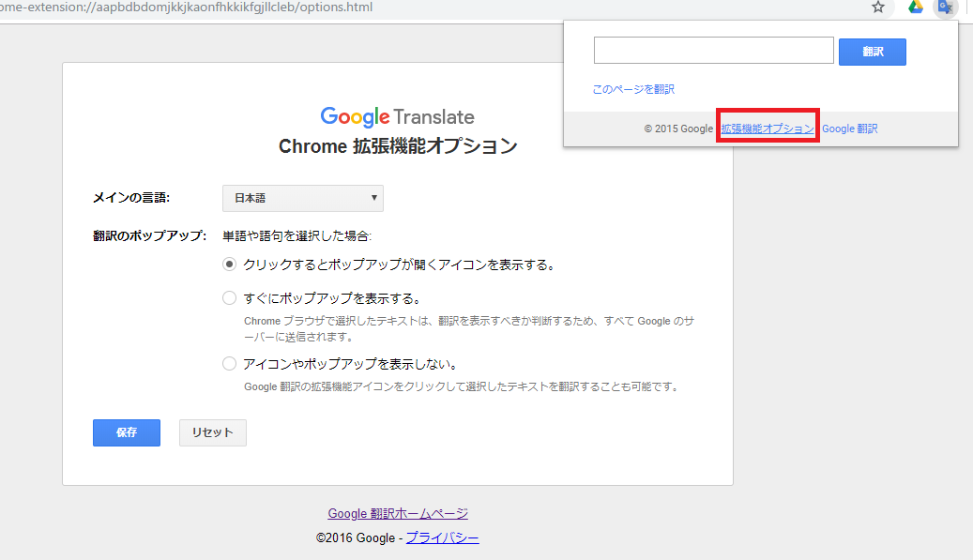Viewport: 973px width, 560px height.
Task: Open the Google Drive extension icon
Action: (915, 7)
